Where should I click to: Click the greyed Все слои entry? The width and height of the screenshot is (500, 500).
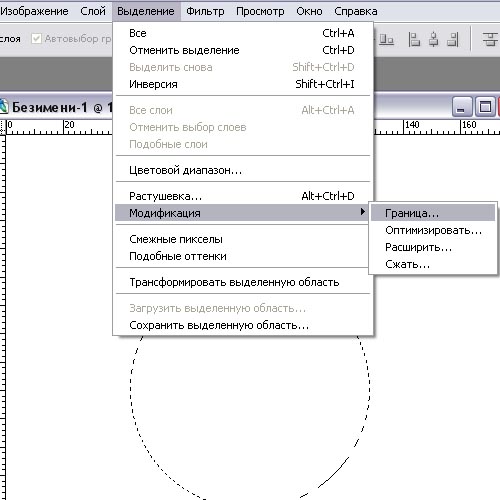[x=243, y=110]
